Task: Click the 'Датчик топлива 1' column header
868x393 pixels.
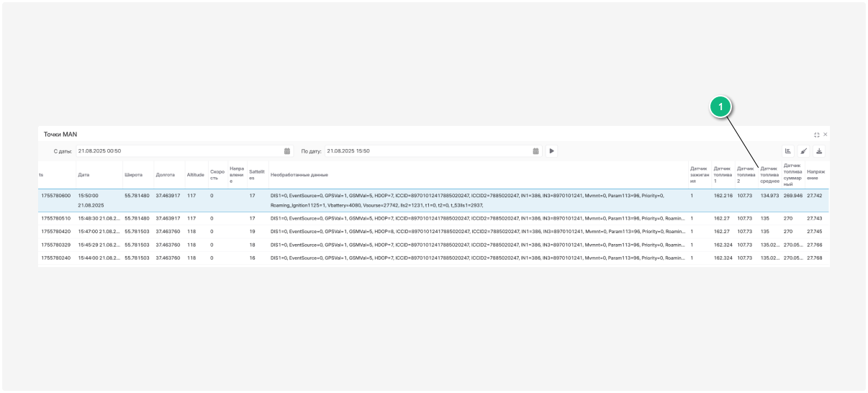Action: point(723,175)
